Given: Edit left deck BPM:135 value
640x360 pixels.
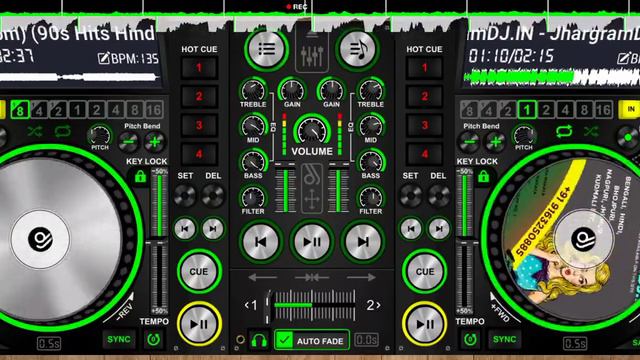Looking at the screenshot, I should 128,59.
